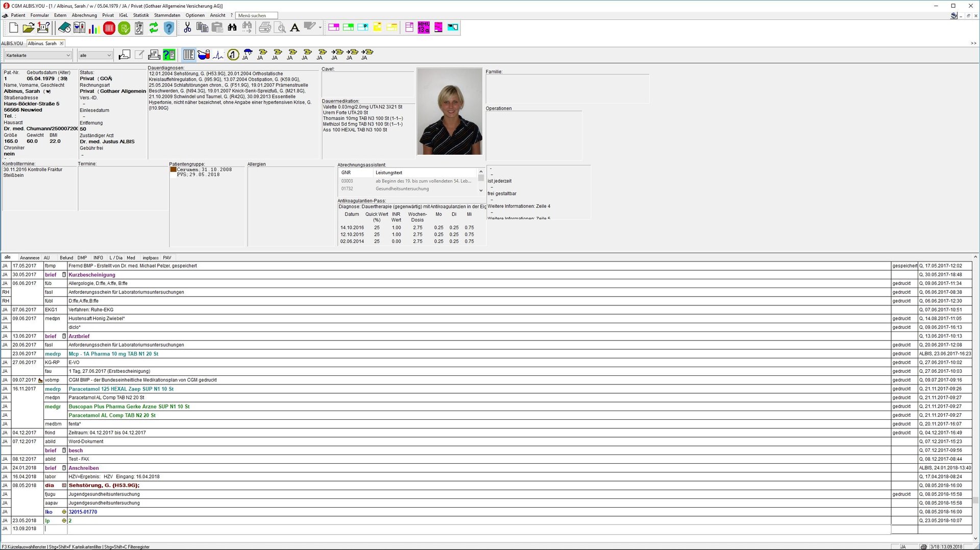Select the ECG waveform icon in the patient toolbar

[218, 54]
